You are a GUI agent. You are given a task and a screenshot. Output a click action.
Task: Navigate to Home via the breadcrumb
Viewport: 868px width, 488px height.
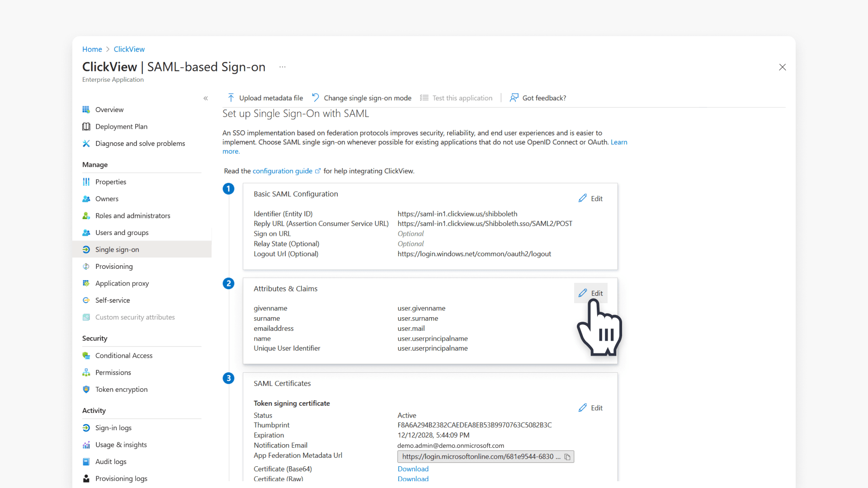(92, 49)
